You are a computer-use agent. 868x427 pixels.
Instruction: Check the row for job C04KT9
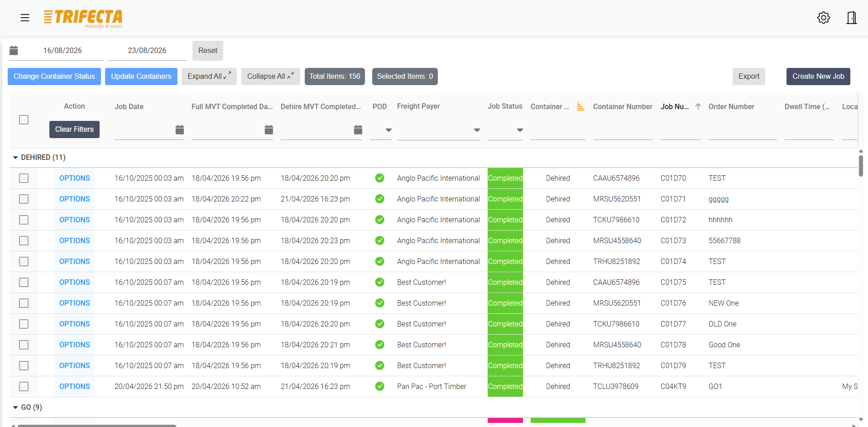(24, 387)
